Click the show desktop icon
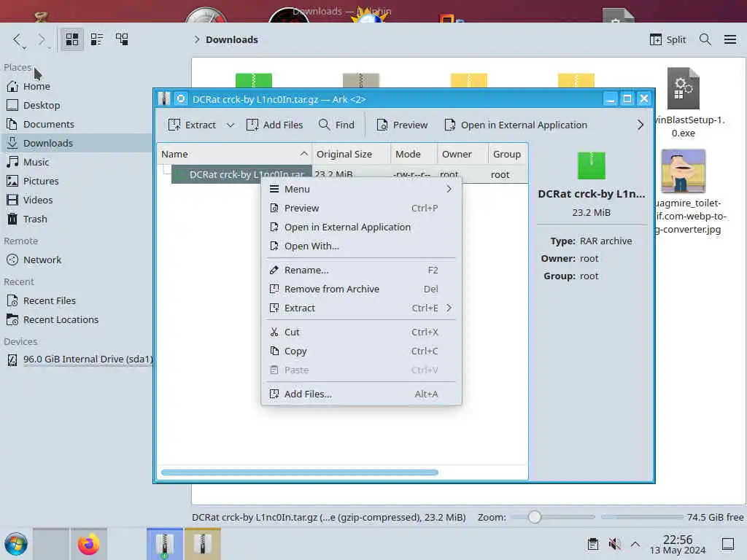The height and width of the screenshot is (560, 747). point(728,544)
